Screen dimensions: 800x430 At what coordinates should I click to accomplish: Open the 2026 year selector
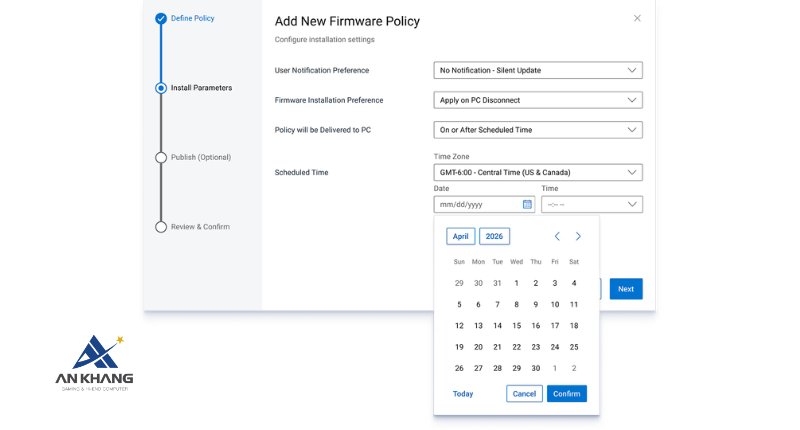(x=494, y=236)
